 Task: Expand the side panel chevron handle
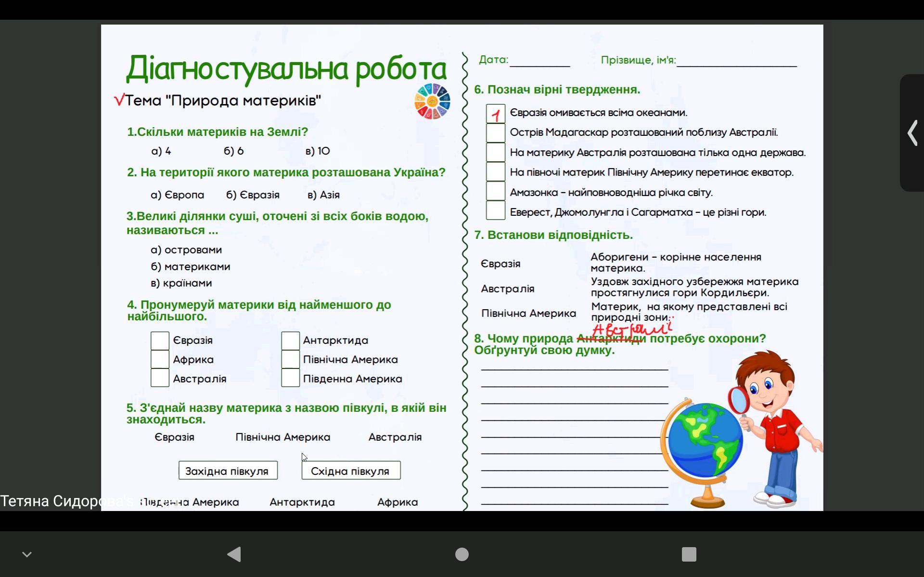coord(912,133)
